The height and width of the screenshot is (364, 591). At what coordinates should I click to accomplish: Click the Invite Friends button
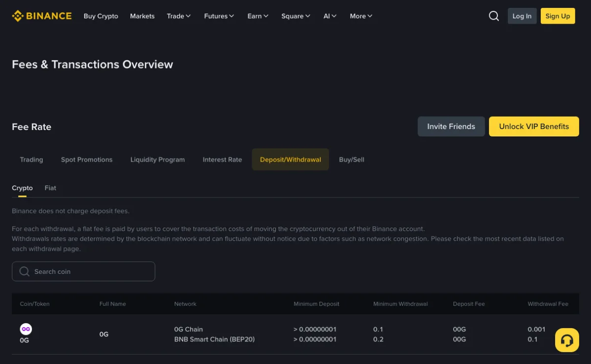pos(451,127)
